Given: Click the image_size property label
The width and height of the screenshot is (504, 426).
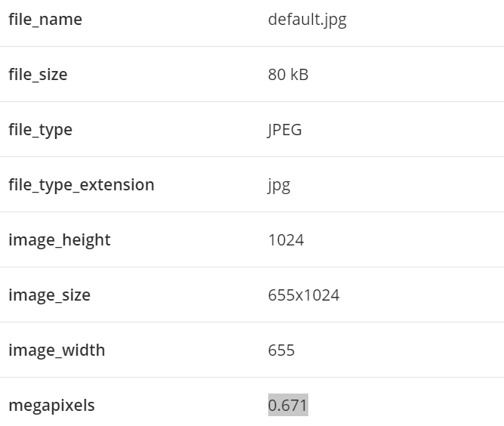Looking at the screenshot, I should coord(49,295).
